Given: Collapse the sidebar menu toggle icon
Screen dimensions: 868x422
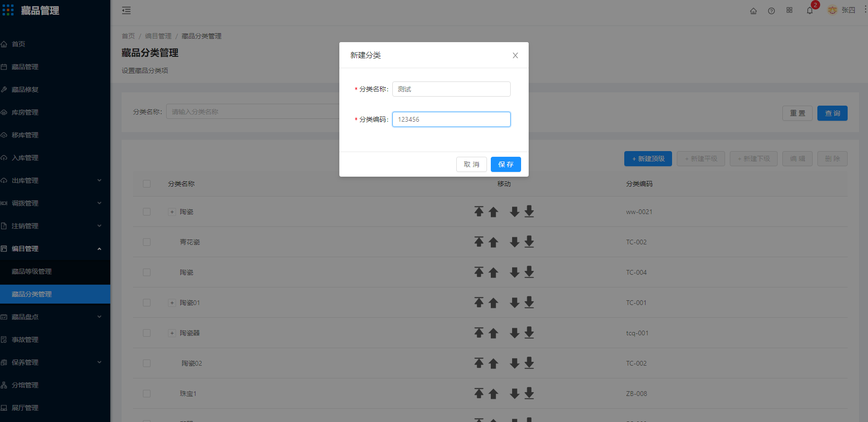Looking at the screenshot, I should (x=126, y=10).
